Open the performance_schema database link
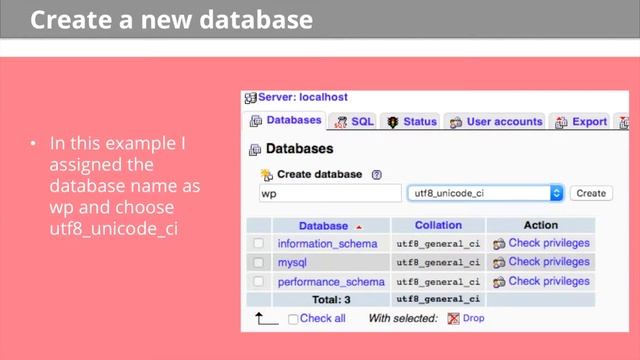The width and height of the screenshot is (640, 360). point(331,282)
